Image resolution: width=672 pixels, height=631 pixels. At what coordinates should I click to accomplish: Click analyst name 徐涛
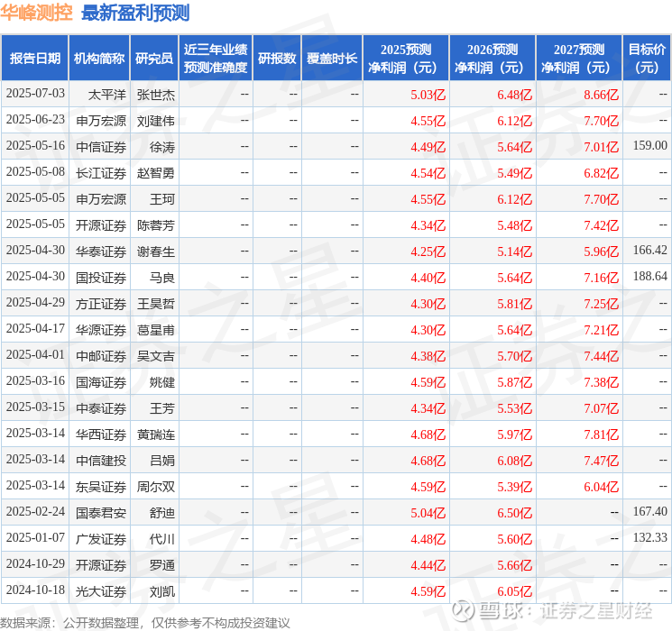coord(162,147)
